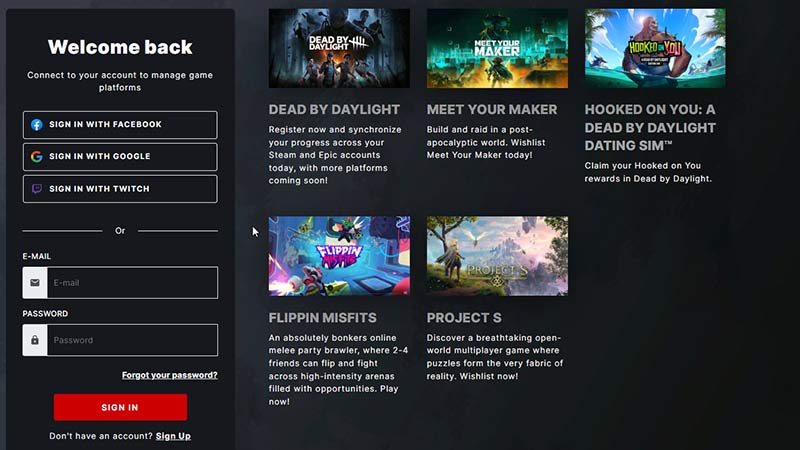Click the red SIGN IN button
Screen dimensions: 800x450
120,407
